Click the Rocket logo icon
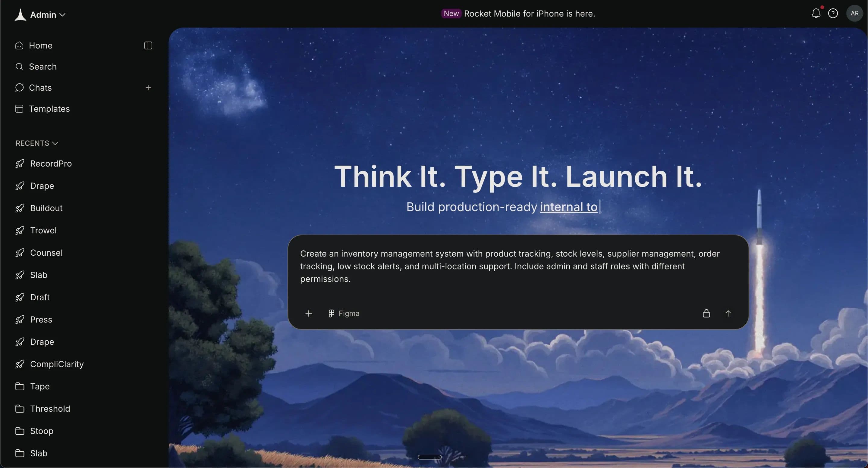The height and width of the screenshot is (468, 868). click(x=20, y=15)
